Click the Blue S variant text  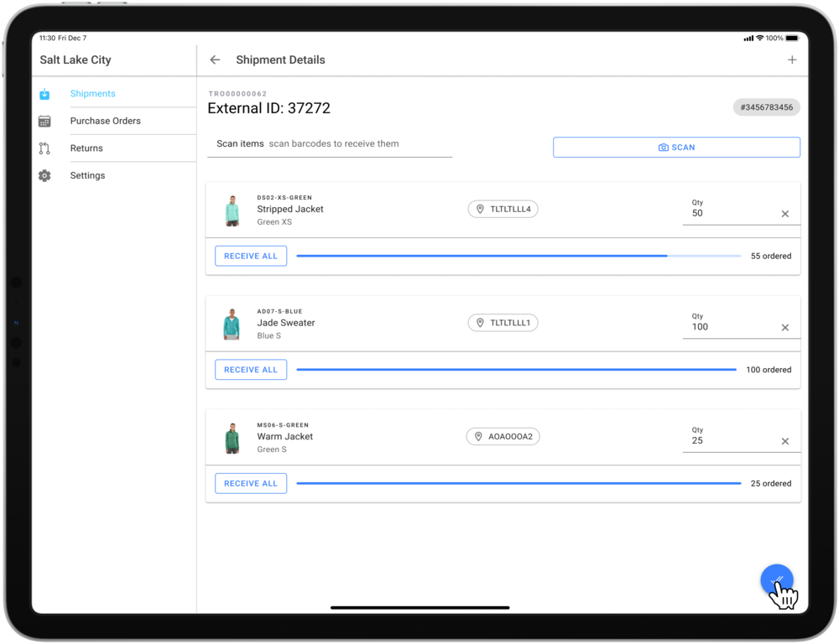point(268,336)
